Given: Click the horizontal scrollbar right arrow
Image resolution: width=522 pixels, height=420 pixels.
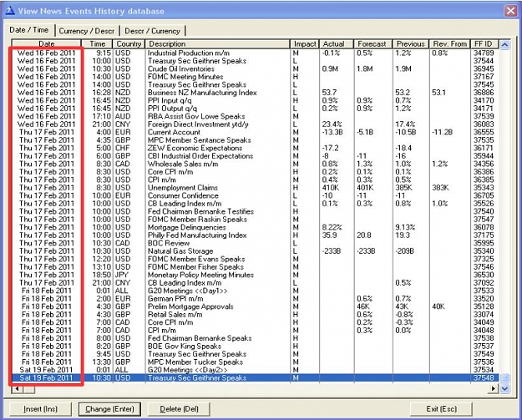Looking at the screenshot, I should [x=494, y=388].
